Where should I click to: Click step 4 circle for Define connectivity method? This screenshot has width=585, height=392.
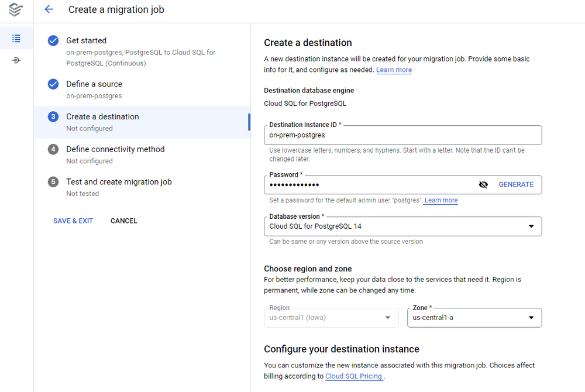(53, 149)
